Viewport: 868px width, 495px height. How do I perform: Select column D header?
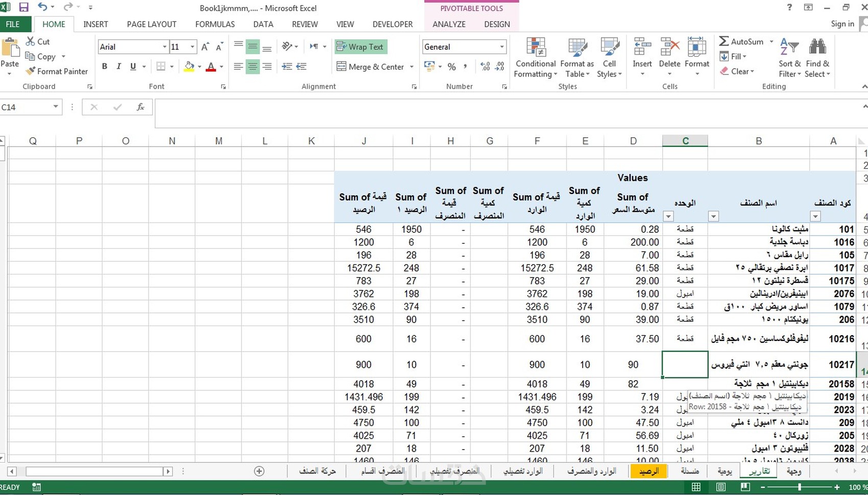coord(633,141)
